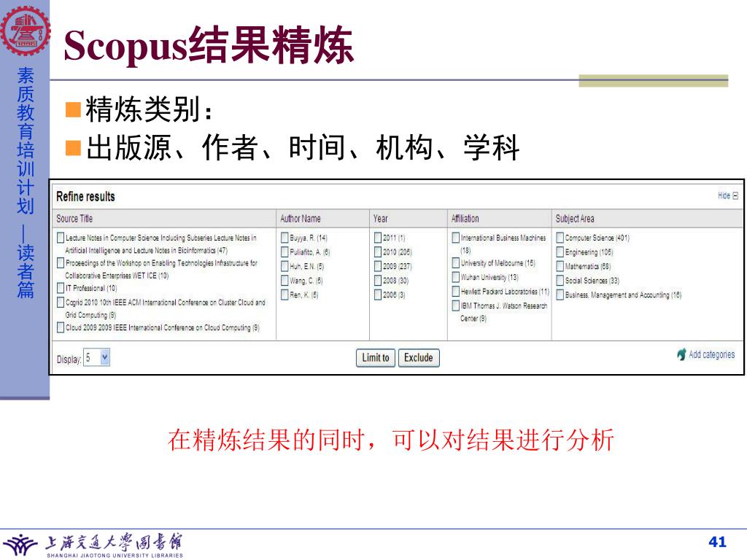
Task: Check the Lecture Notes in Computer Science box
Action: [x=61, y=237]
